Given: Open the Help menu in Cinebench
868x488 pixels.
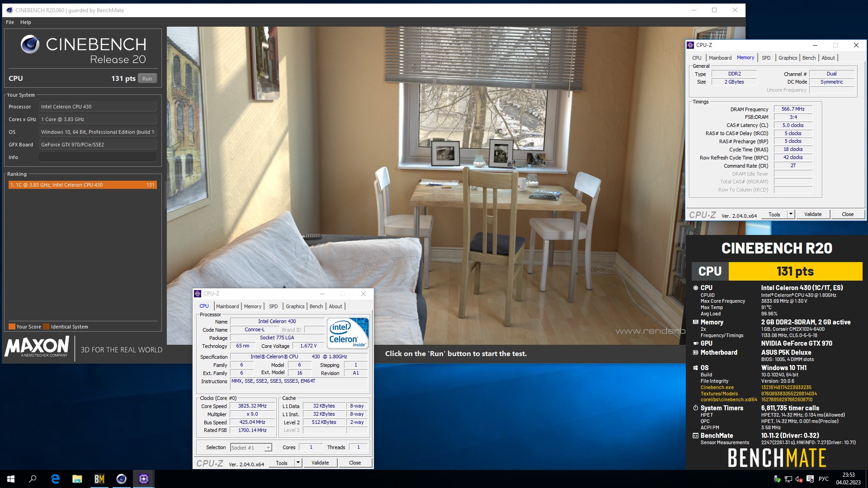Looking at the screenshot, I should [26, 22].
